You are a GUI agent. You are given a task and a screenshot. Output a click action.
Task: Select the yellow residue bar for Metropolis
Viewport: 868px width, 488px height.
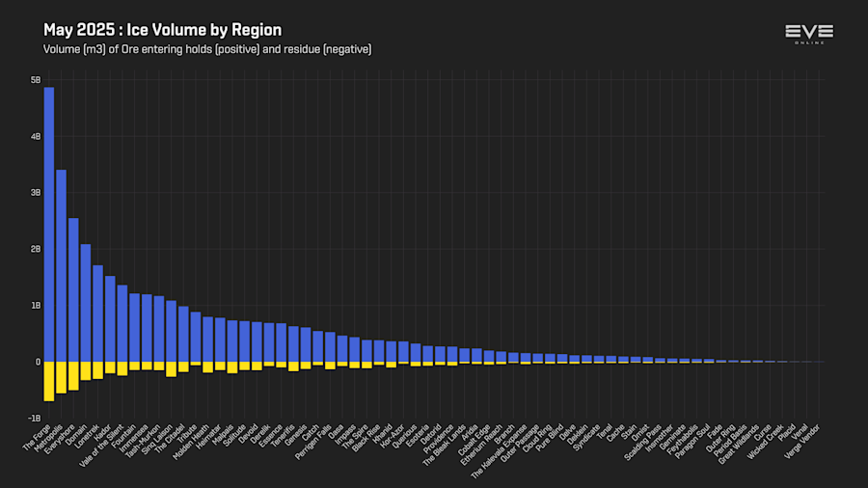[61, 378]
